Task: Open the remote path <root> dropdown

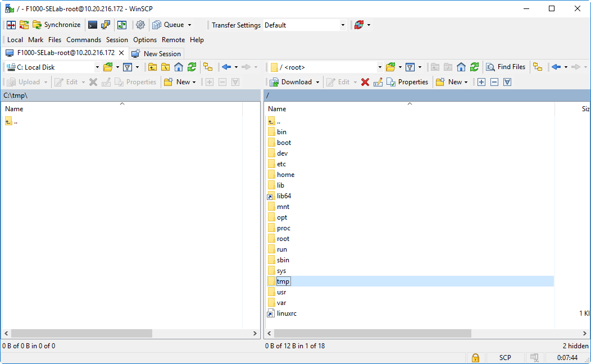Action: click(380, 67)
